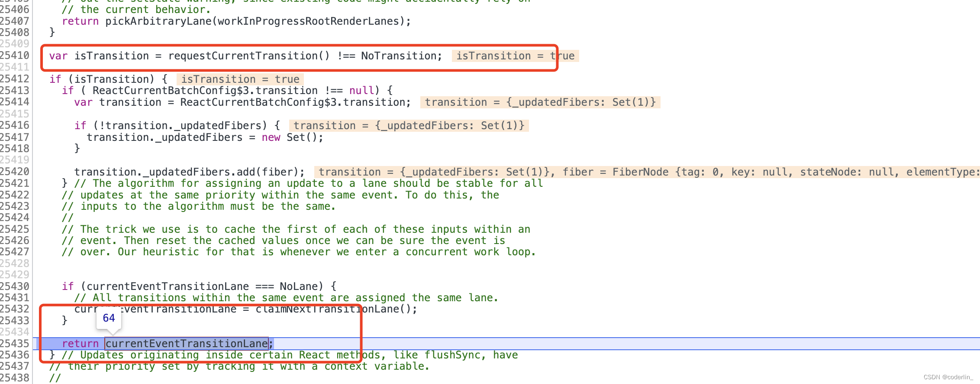This screenshot has height=384, width=980.
Task: Click the 'return' keyword on line 25407
Action: [x=80, y=21]
